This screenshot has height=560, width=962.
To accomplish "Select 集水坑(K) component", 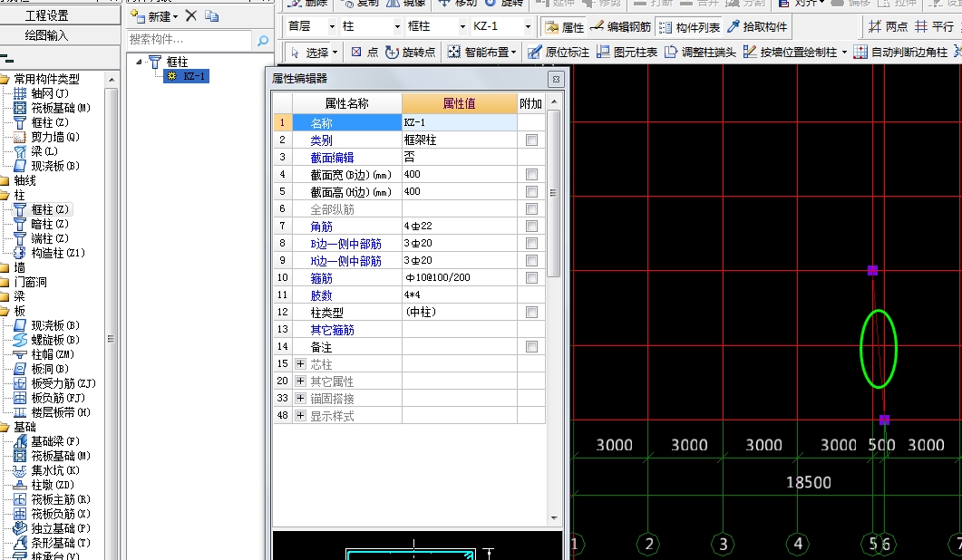I will pos(47,470).
